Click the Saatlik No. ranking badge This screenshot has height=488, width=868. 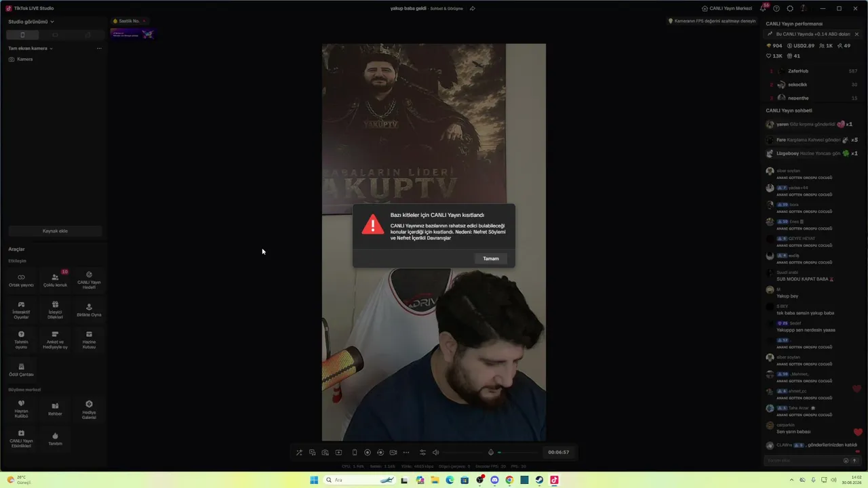pos(129,21)
